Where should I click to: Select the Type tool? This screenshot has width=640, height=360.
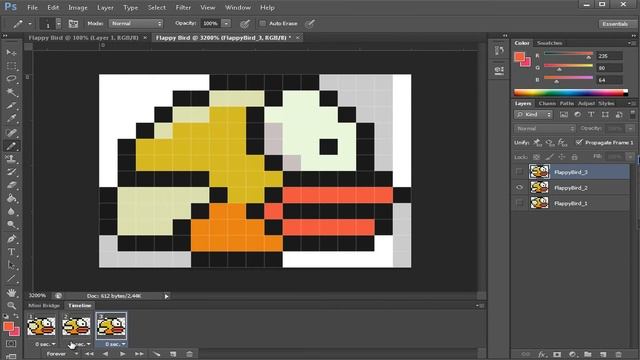11,252
